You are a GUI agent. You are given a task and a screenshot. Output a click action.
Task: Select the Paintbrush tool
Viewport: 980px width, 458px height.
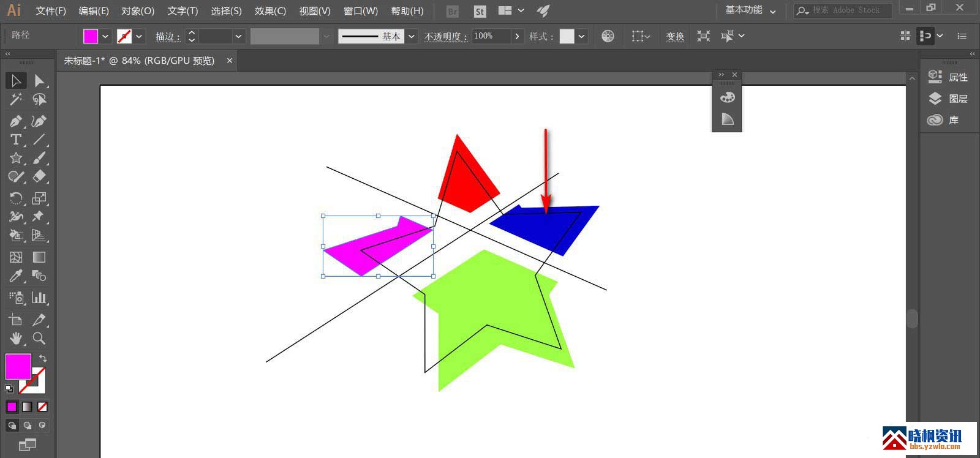[39, 158]
